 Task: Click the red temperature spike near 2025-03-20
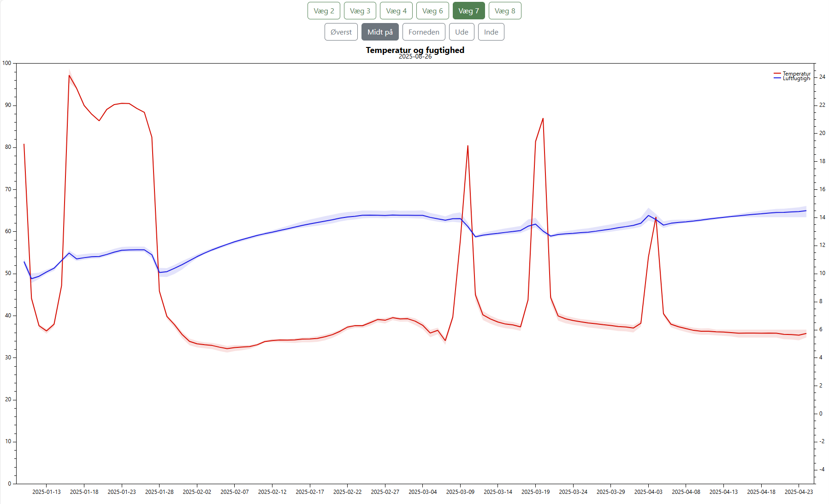pos(543,119)
